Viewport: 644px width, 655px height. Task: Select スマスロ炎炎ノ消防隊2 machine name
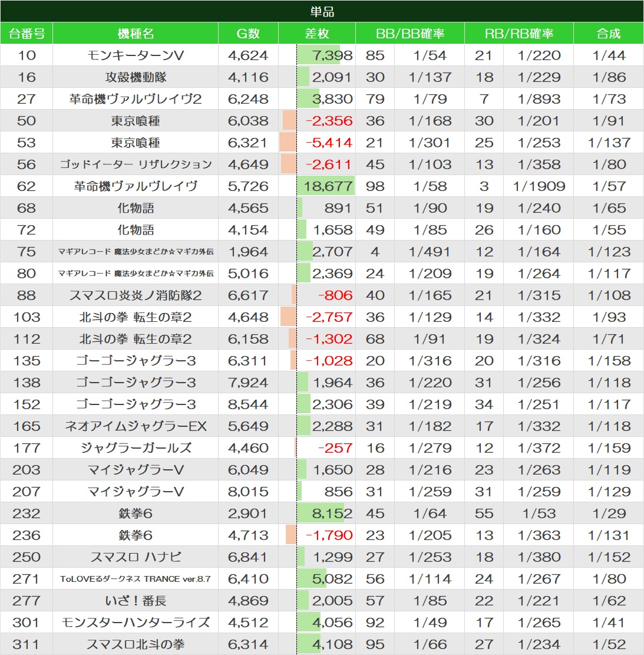[x=136, y=295]
